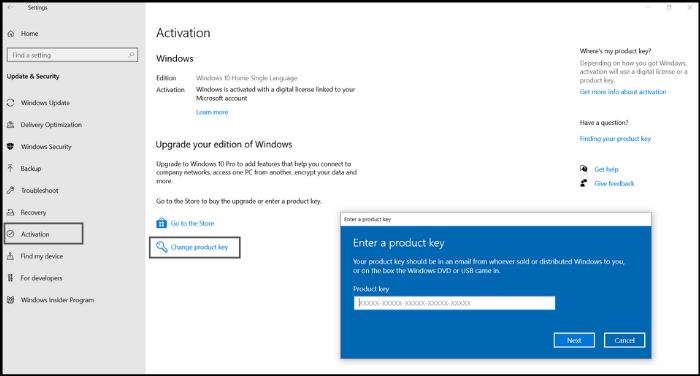Viewport: 700px width, 376px height.
Task: Click the Give feedback person icon
Action: coord(583,183)
